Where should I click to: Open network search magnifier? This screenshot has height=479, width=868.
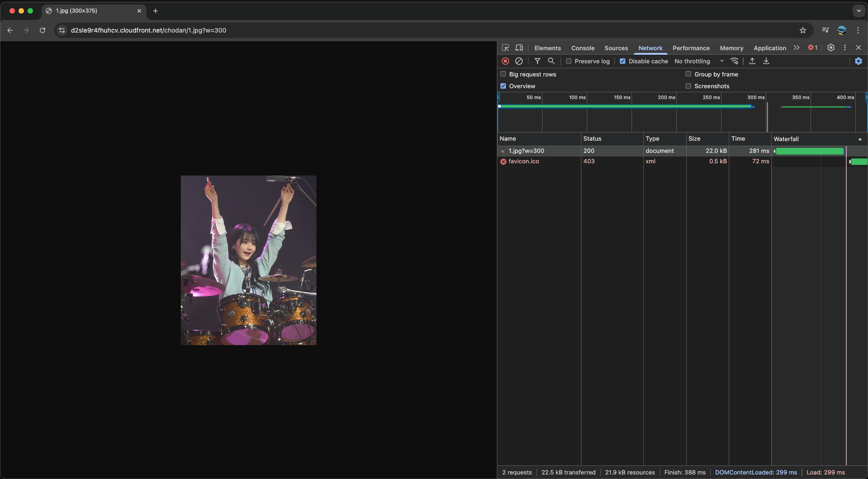551,61
